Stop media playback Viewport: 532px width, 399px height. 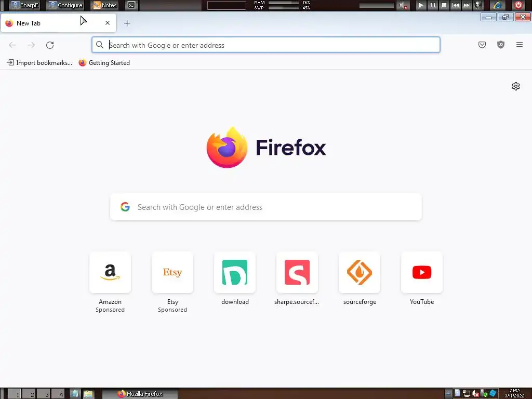[444, 5]
